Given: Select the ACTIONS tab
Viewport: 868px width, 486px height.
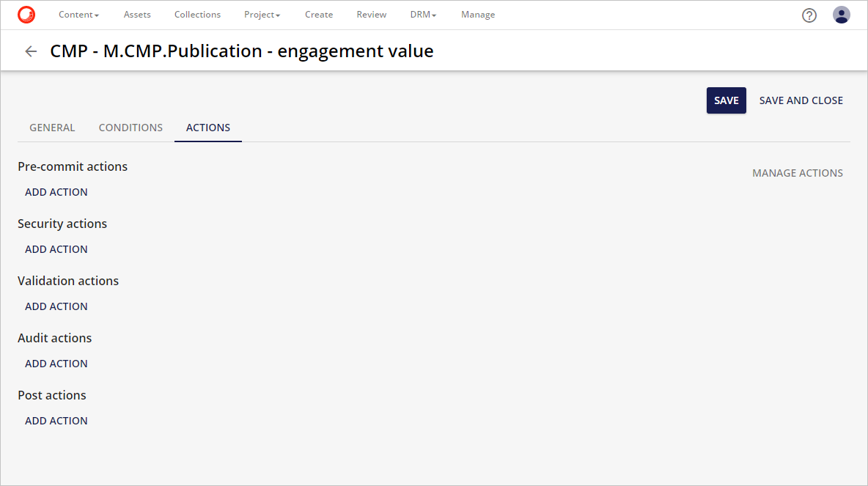Looking at the screenshot, I should point(207,127).
